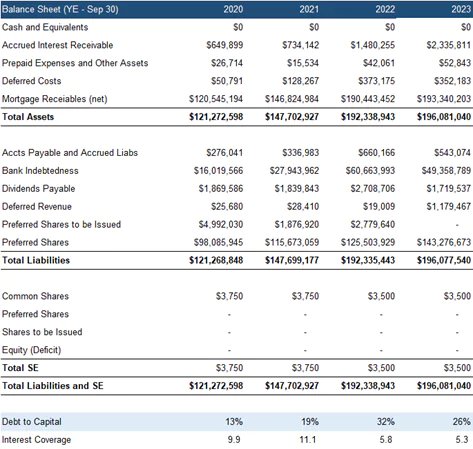Click the 2022 Bank Indebtedness amount
Screen dimensions: 473x449
370,171
